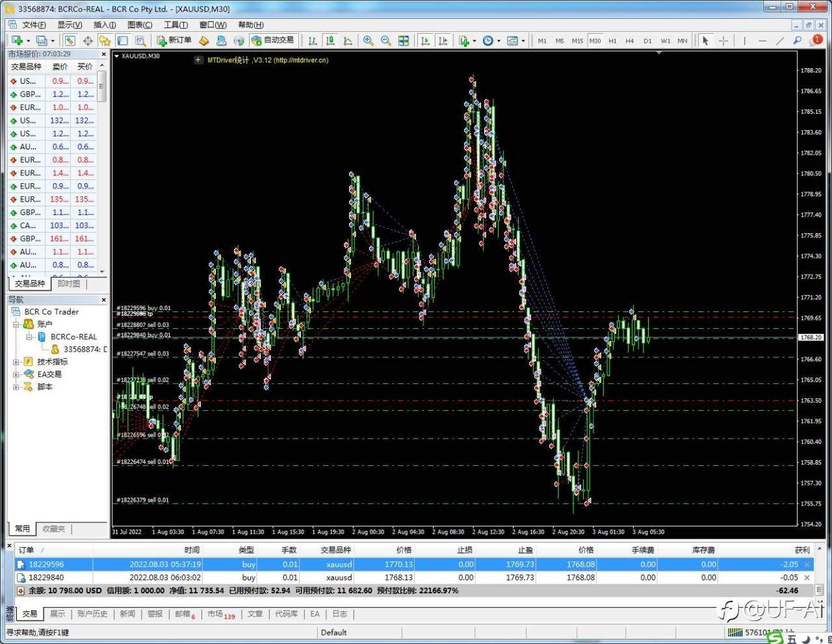Screen dimensions: 832x644
Task: Expand the 脚本 tree node
Action: click(x=16, y=387)
